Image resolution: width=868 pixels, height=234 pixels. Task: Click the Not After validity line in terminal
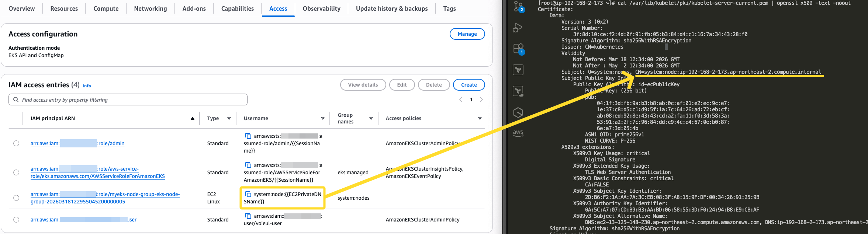coord(626,66)
